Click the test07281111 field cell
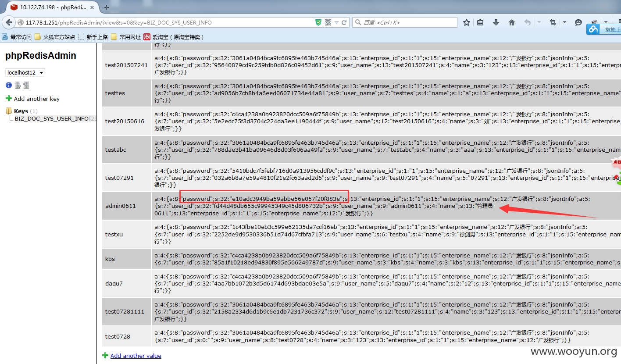The width and height of the screenshot is (621, 364). 126,311
